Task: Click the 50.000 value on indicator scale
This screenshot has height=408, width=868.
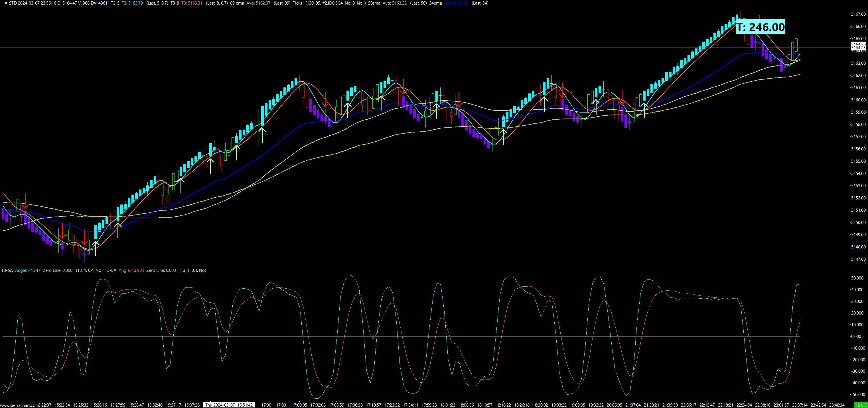Action: tap(857, 278)
